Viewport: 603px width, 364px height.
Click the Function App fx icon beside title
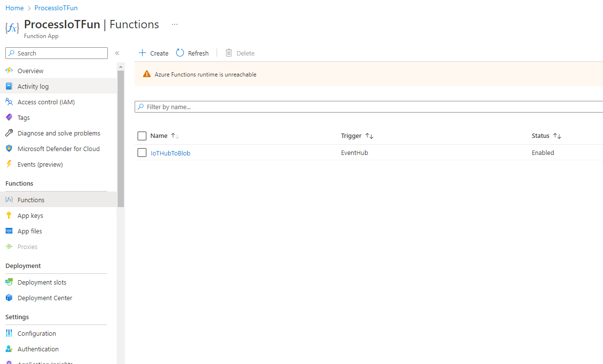point(12,28)
